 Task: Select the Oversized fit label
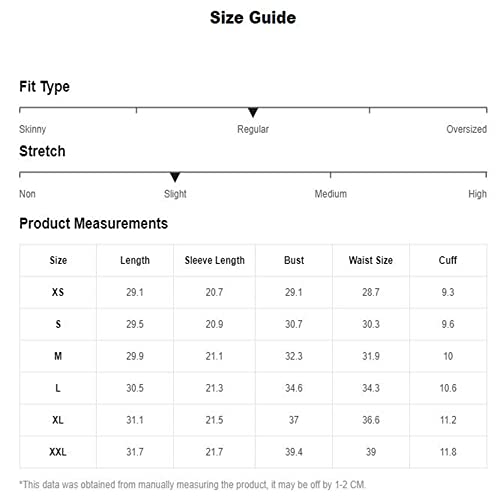[x=466, y=129]
